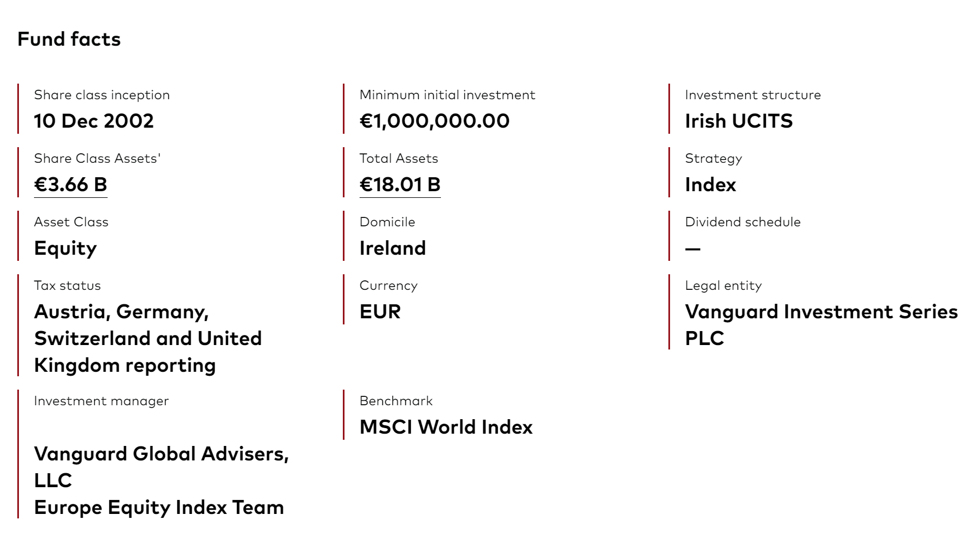
Task: Click the Irish UCITS investment structure value
Action: pos(739,121)
